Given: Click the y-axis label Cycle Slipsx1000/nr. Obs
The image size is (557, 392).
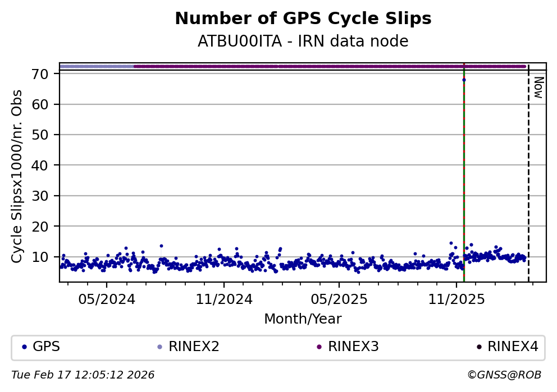Looking at the screenshot, I should (17, 176).
